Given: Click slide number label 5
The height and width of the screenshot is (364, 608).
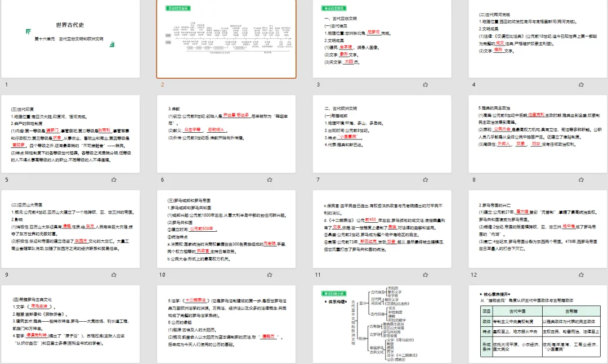Looking at the screenshot, I should (7, 179).
